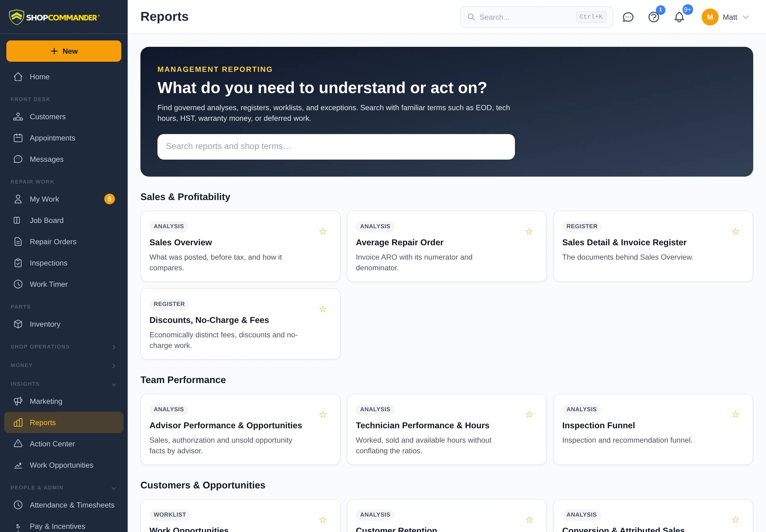Open the Matt user menu chevron
766x532 pixels.
[746, 17]
